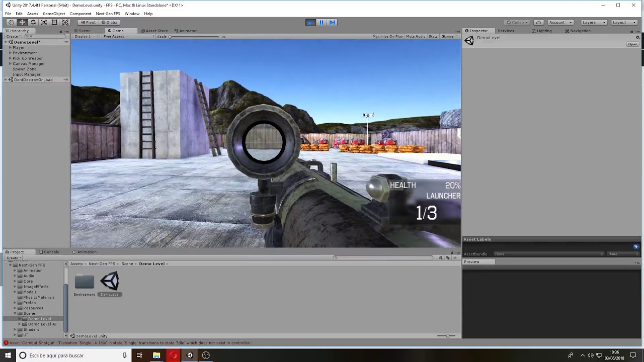Screen dimensions: 644x362
Task: Click the Unity icon in Windows taskbar
Action: tap(190, 355)
